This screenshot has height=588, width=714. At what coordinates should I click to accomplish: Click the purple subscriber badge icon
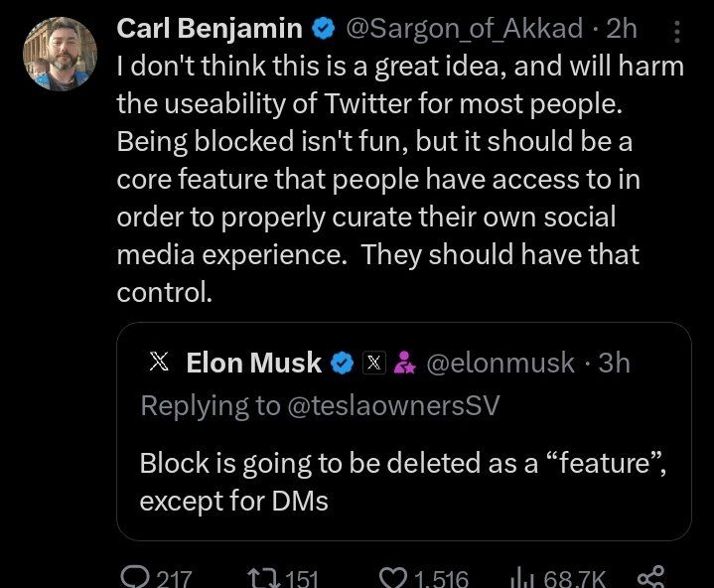(x=403, y=364)
